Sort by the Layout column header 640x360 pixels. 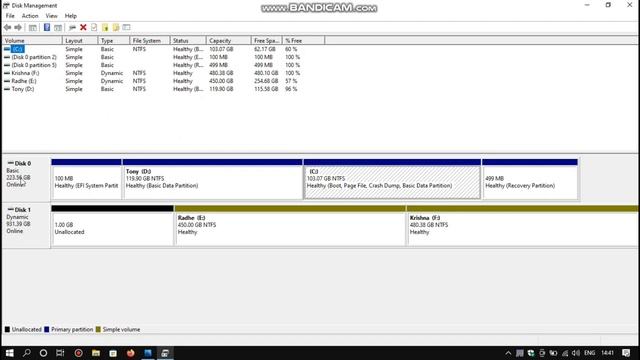[x=80, y=40]
